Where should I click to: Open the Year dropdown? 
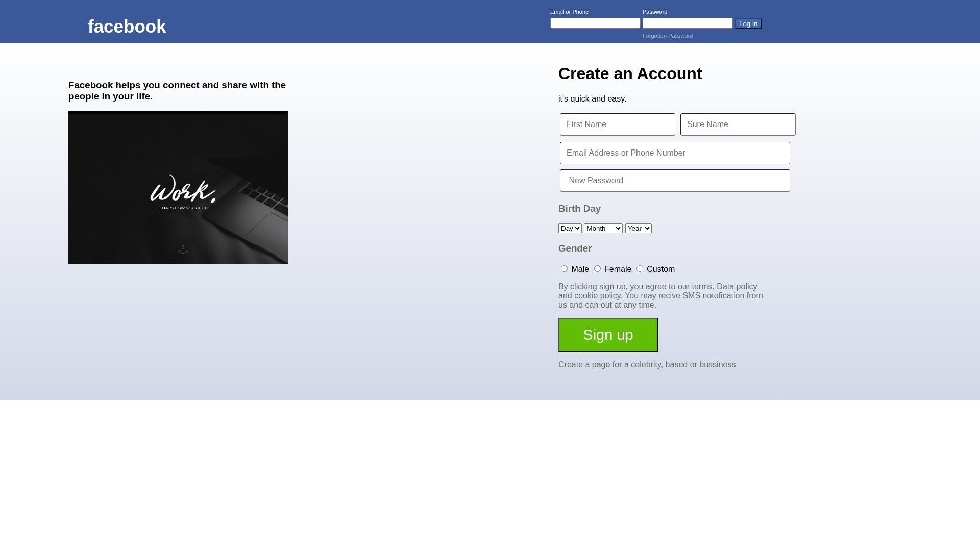[x=639, y=228]
